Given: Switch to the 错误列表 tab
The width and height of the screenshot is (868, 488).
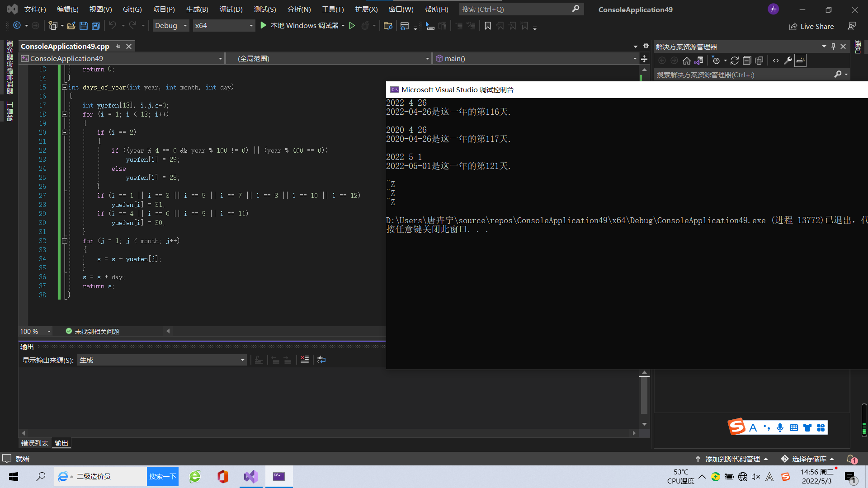Looking at the screenshot, I should coord(35,443).
